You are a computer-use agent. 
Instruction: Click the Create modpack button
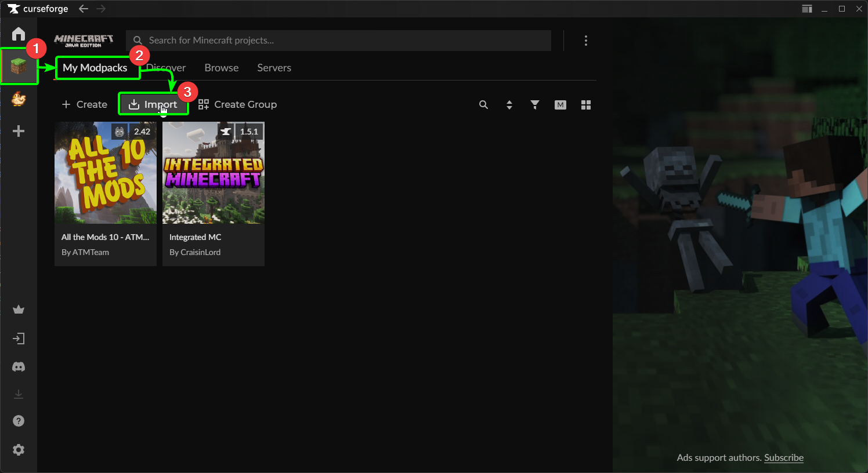pos(84,104)
